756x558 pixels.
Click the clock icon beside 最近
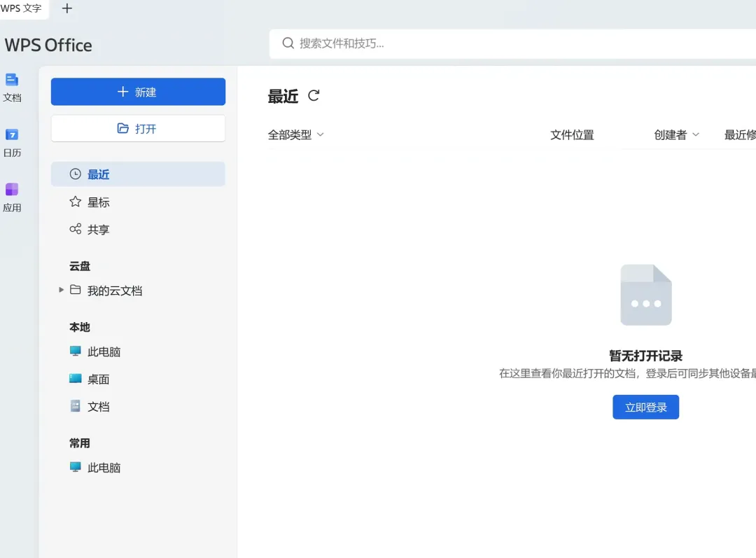pos(75,174)
